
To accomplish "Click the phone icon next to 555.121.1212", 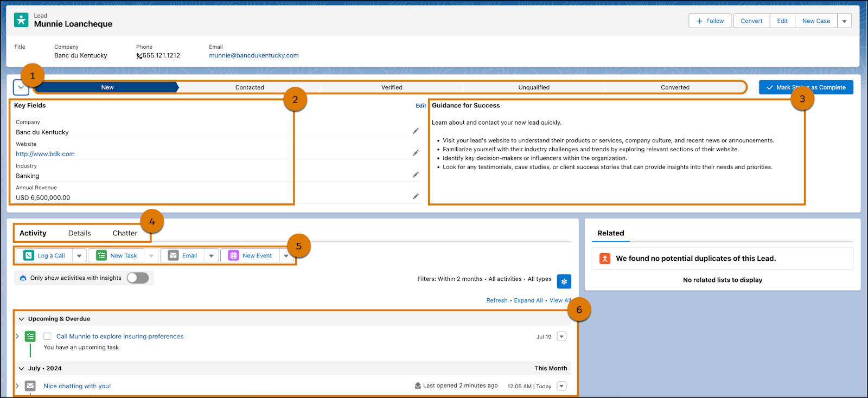I will click(x=139, y=55).
